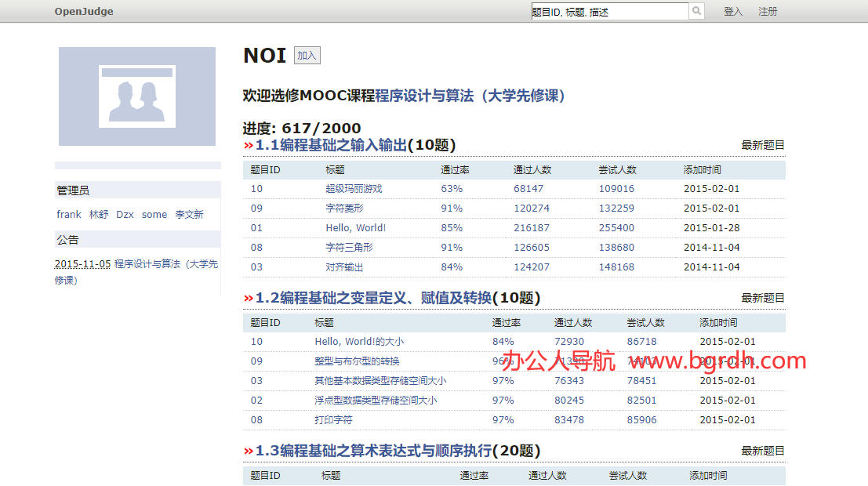Open the 登入 link

click(x=732, y=11)
